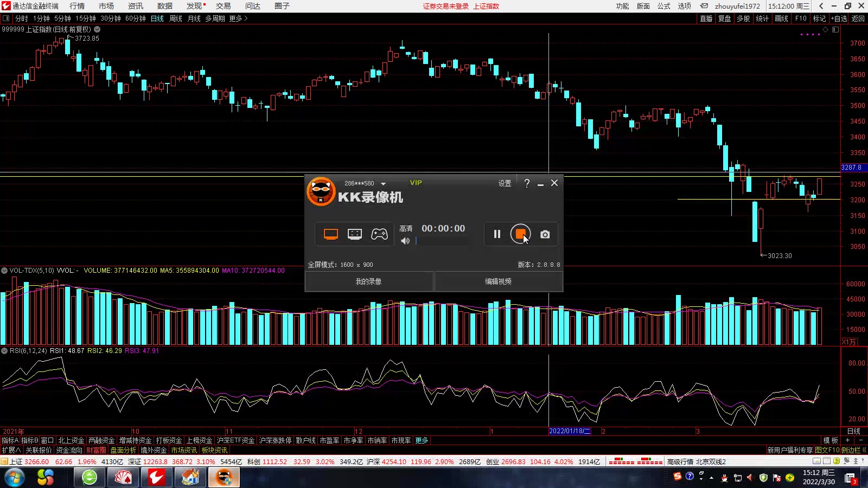
Task: Add to watchlist with +自选
Action: pos(839,18)
